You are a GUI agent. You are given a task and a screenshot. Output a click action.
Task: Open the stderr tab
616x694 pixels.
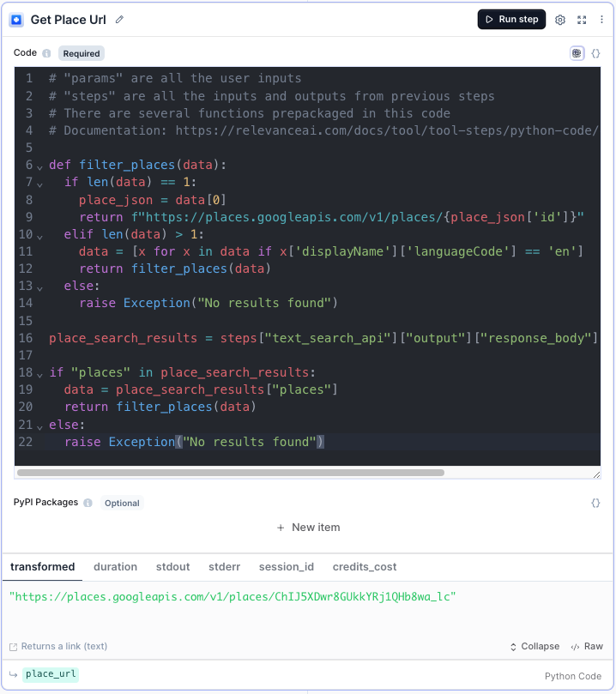[x=225, y=566]
